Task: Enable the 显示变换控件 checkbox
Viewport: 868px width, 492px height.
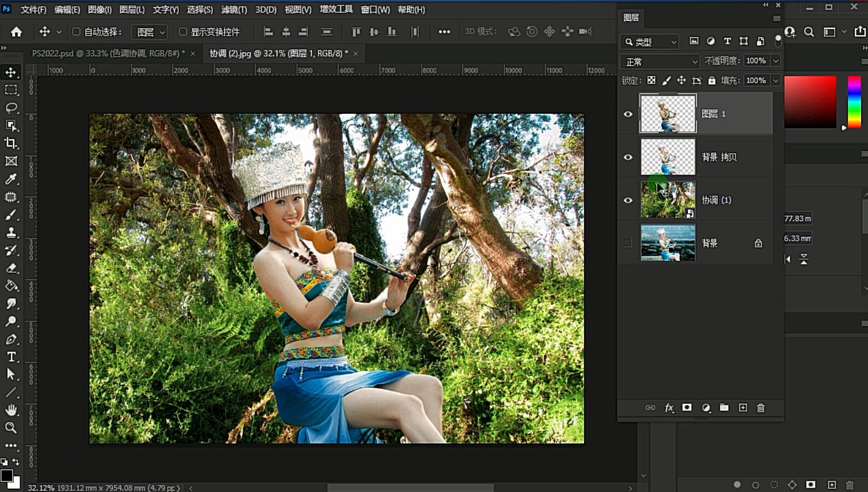Action: 183,32
